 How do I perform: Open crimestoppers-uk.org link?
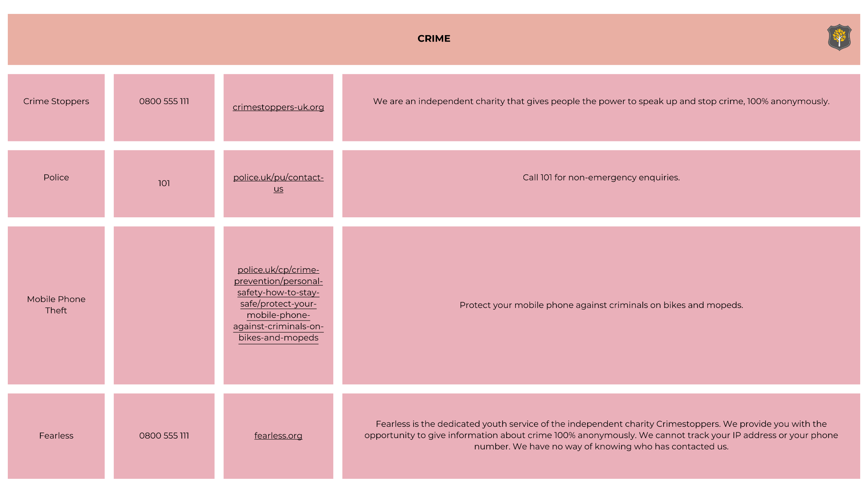pyautogui.click(x=278, y=107)
